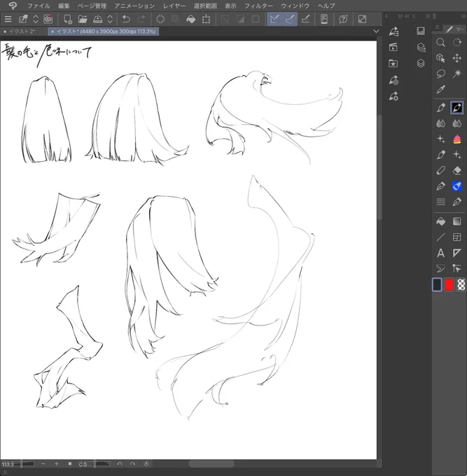Click the Fill icon in command bar
The height and width of the screenshot is (476, 467).
pos(190,20)
